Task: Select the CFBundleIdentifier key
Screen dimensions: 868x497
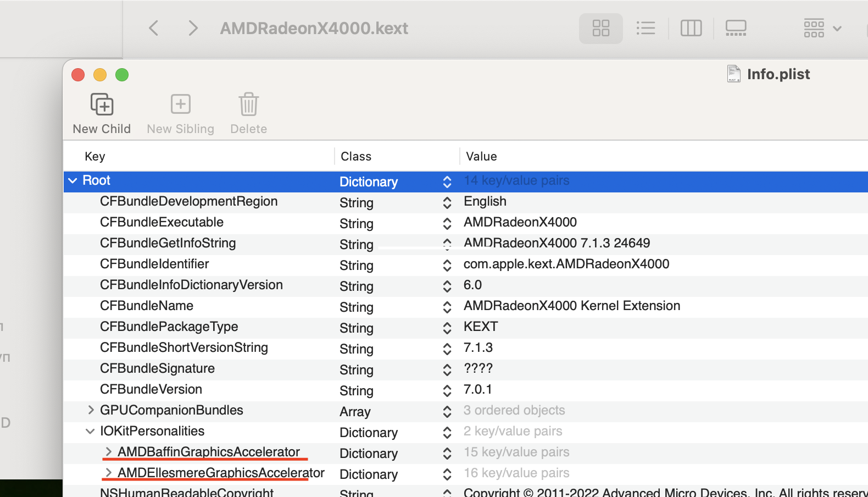Action: coord(154,264)
